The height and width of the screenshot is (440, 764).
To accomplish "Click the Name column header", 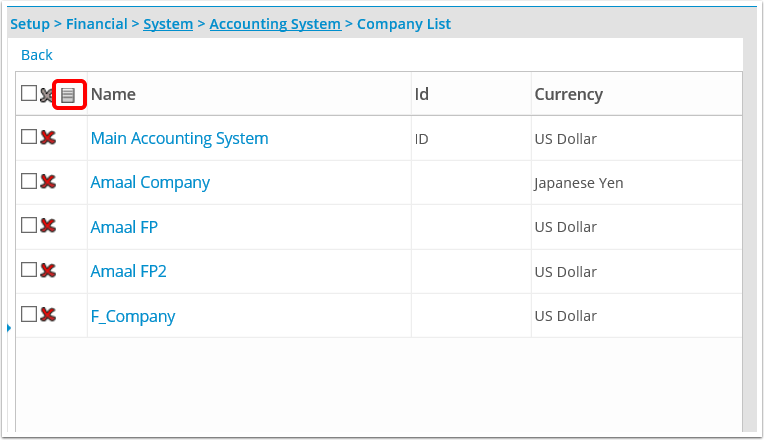I will point(113,94).
